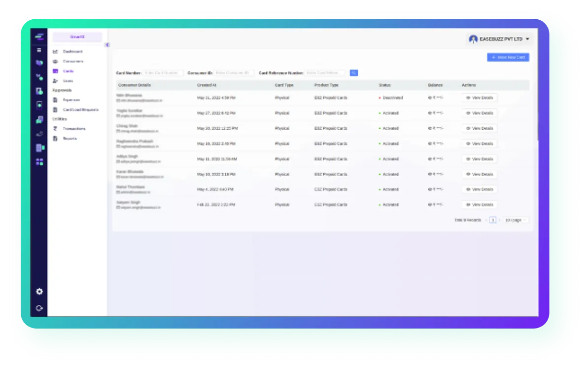This screenshot has height=369, width=588.
Task: View Details for the May 31, 2022 card
Action: 480,98
